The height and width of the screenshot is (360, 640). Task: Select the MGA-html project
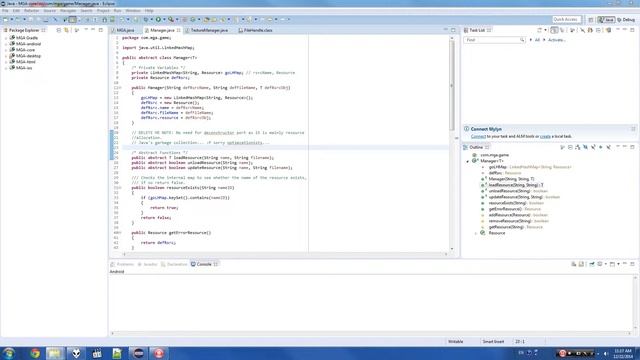click(x=25, y=62)
